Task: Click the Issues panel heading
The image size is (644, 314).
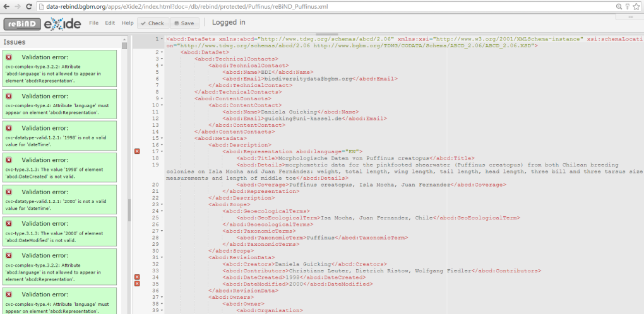Action: [15, 42]
